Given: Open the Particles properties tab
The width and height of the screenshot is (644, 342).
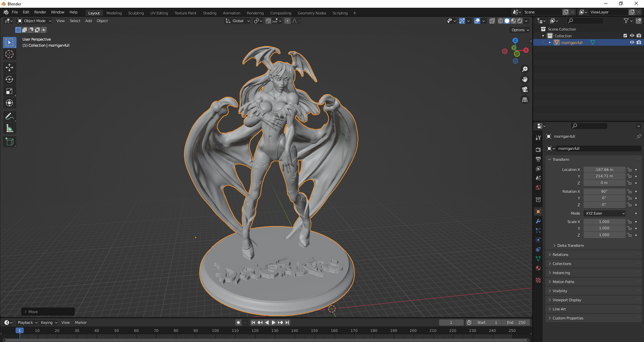Looking at the screenshot, I should [538, 230].
